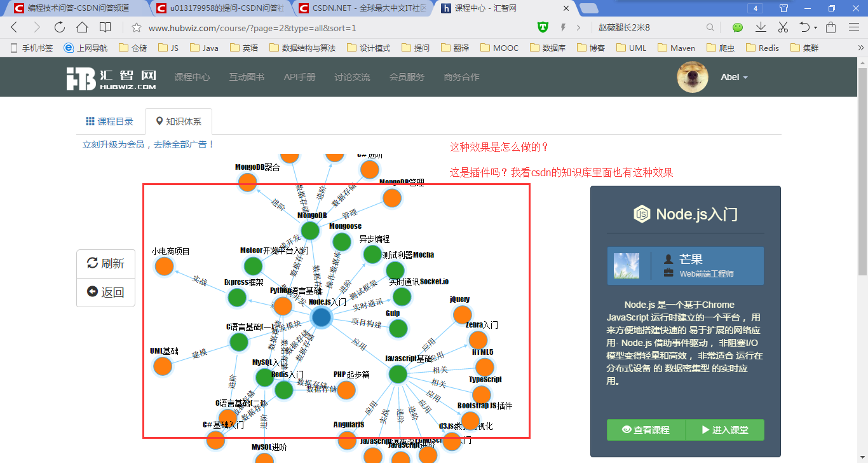Viewport: 868px width, 463px height.
Task: Select the blue Node.js入门 center node
Action: coord(322,317)
